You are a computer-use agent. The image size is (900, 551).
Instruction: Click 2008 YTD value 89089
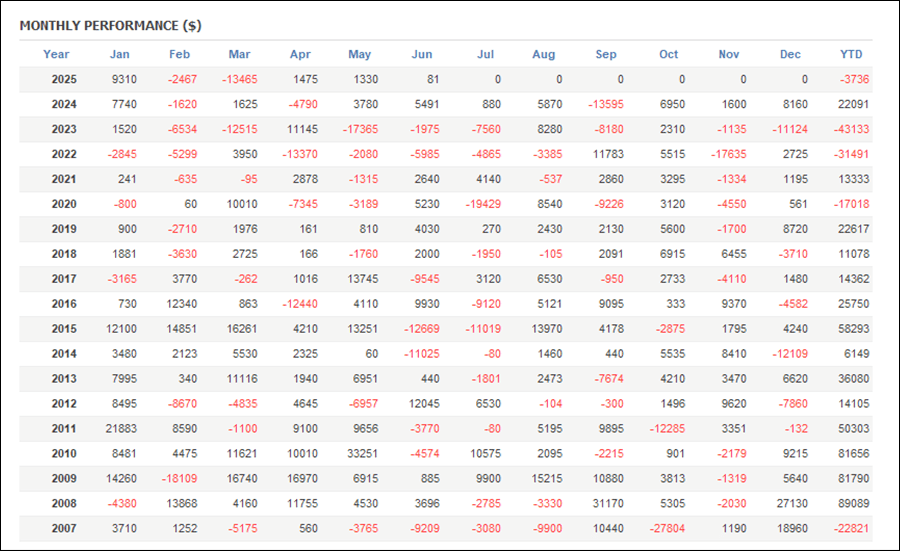coord(854,503)
